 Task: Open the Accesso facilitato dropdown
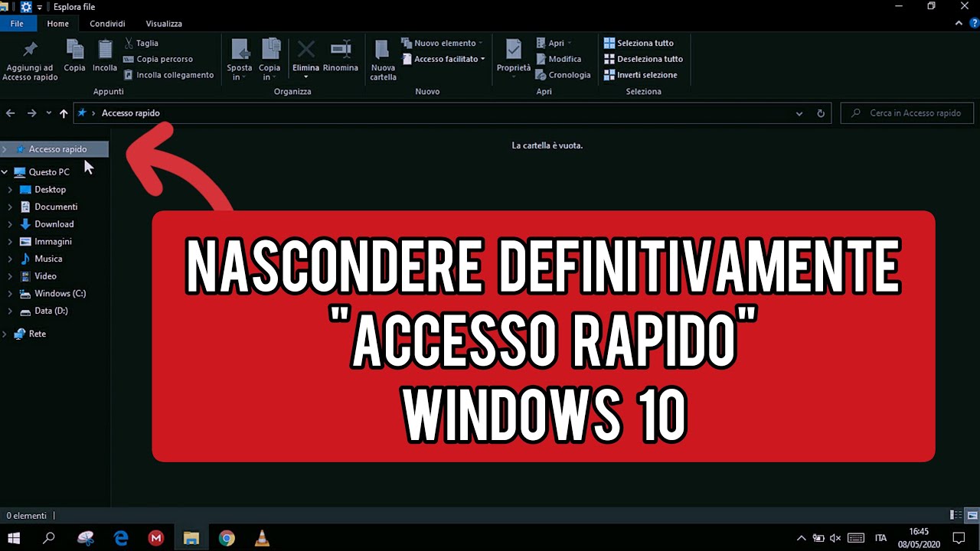(443, 59)
